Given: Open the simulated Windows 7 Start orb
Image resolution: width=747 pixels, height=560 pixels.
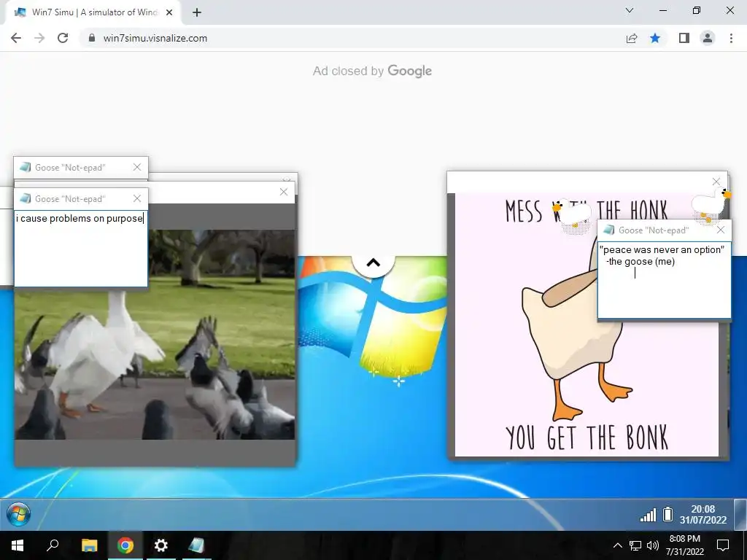Looking at the screenshot, I should pos(19,515).
